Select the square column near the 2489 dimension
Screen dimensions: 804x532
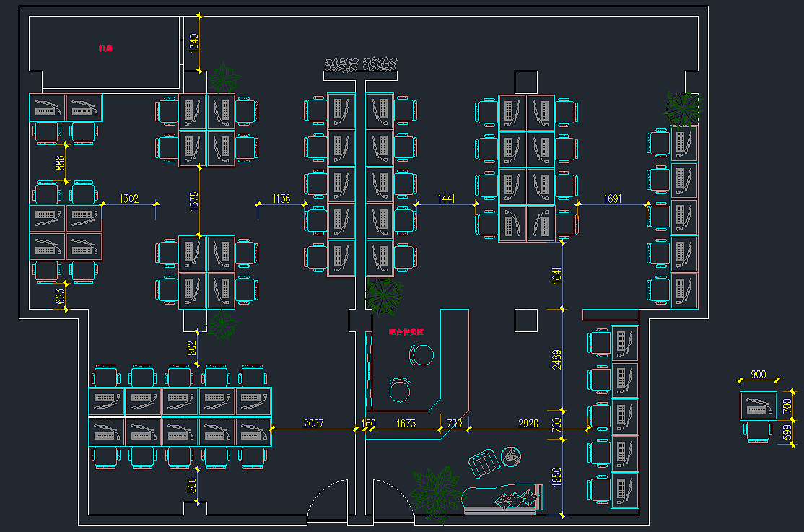pos(526,320)
